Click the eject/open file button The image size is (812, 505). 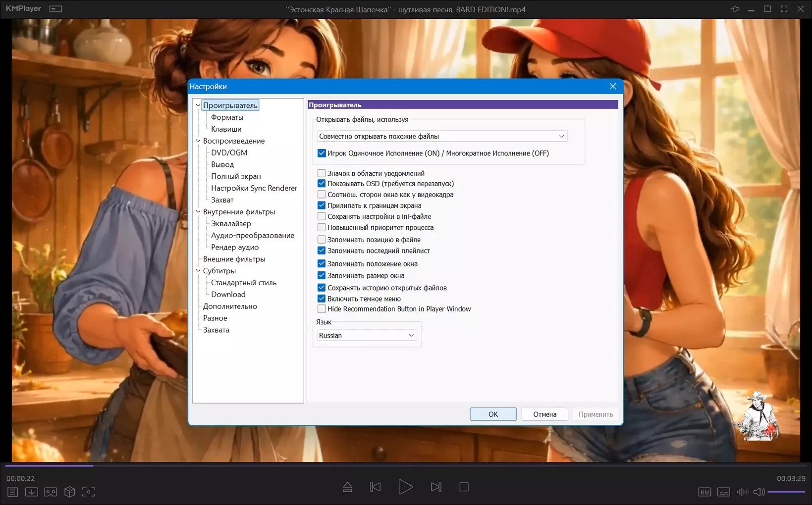tap(348, 487)
